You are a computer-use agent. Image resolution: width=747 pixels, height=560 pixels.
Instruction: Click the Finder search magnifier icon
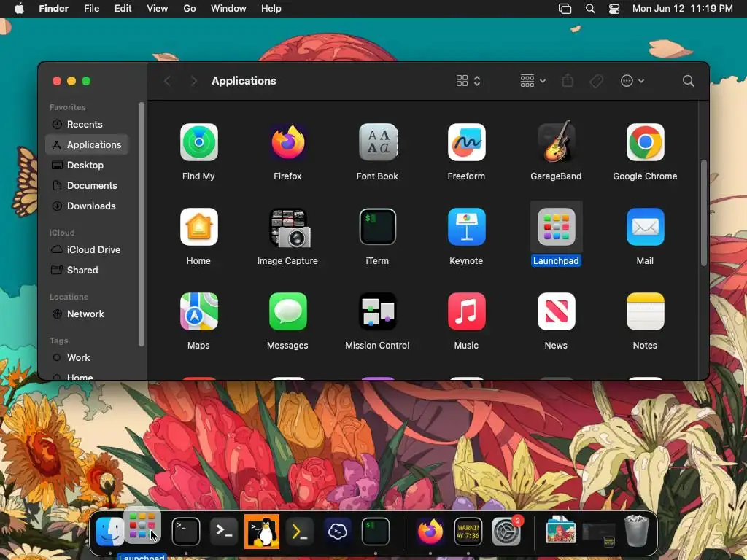[688, 81]
